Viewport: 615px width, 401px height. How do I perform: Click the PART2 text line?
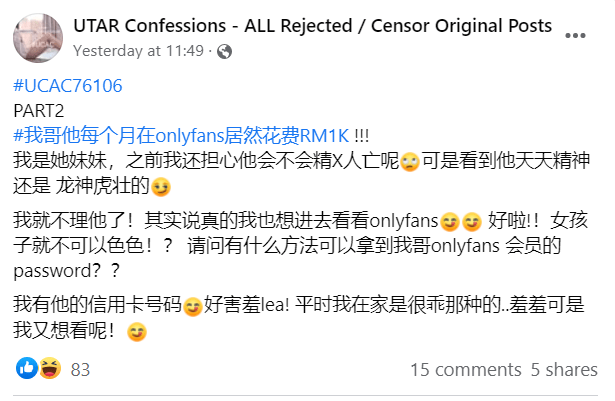click(38, 111)
